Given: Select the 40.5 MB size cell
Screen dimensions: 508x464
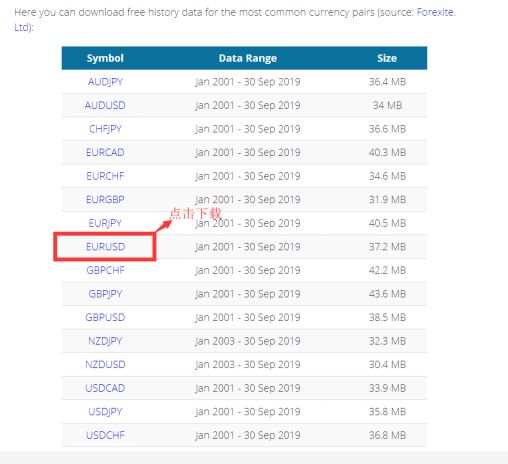Looking at the screenshot, I should point(387,223).
